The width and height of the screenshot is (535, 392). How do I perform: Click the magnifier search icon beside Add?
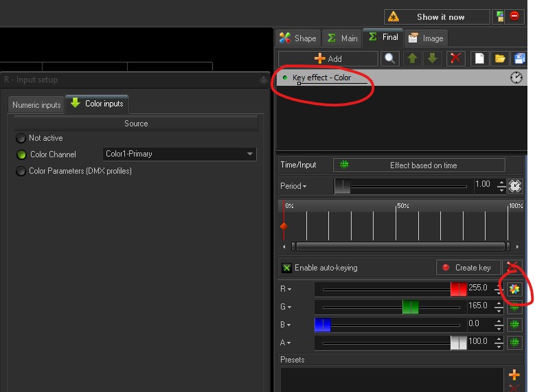click(x=390, y=59)
